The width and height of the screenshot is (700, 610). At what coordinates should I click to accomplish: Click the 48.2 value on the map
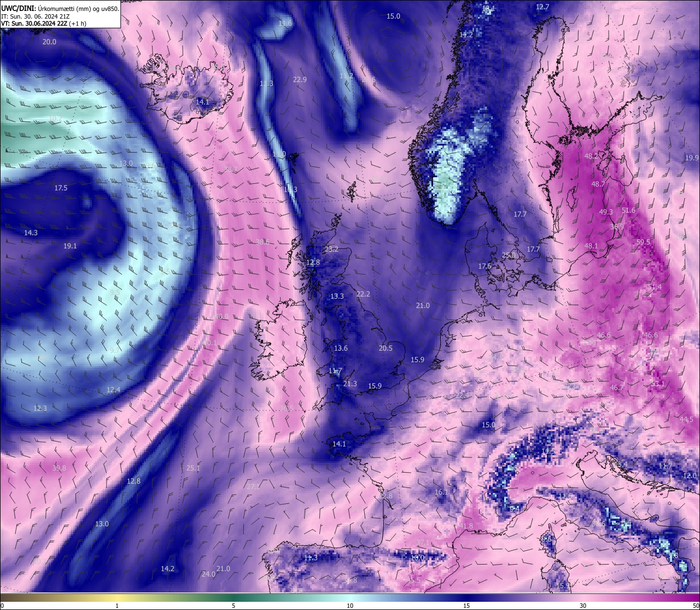(591, 156)
